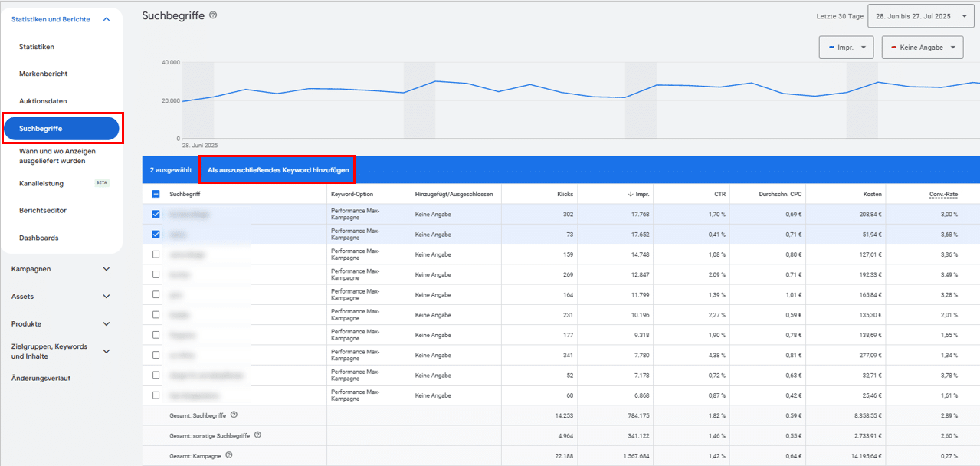Open Berichtseditor in the sidebar
The height and width of the screenshot is (466, 980).
[43, 211]
